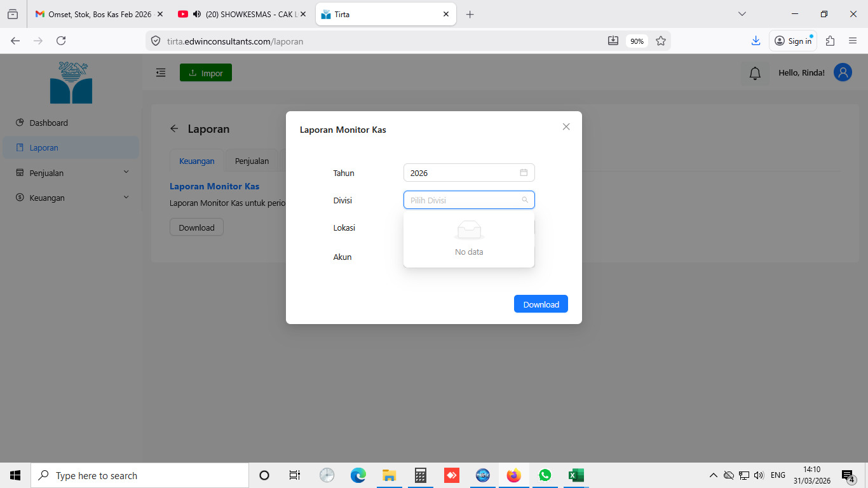Click the blue Download button in dialog
Viewport: 868px width, 488px height.
(x=541, y=304)
